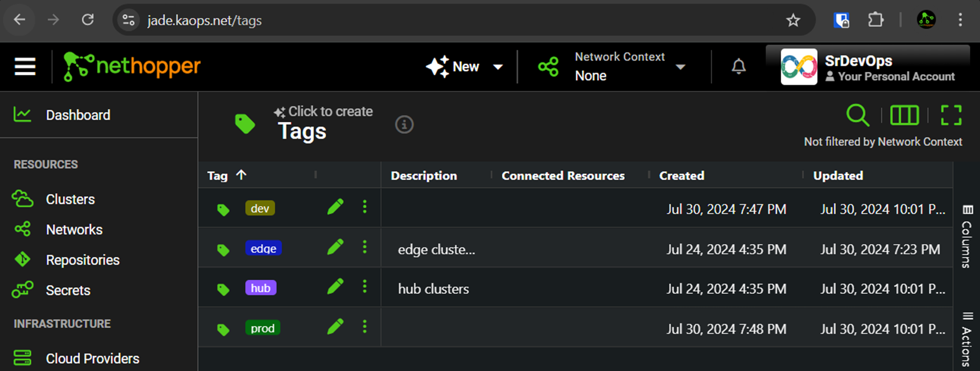
Task: Click the tag icon in prod row
Action: coord(223,330)
